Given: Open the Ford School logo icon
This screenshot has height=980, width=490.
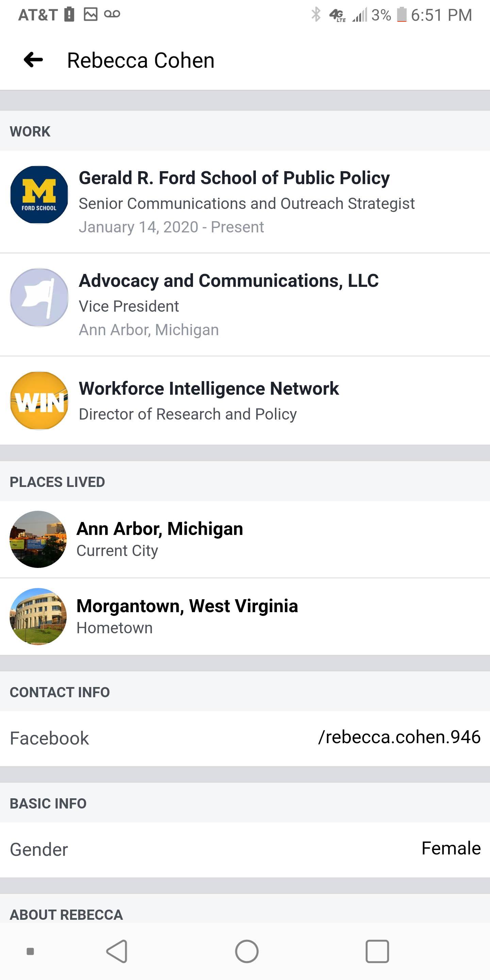Looking at the screenshot, I should [x=39, y=195].
